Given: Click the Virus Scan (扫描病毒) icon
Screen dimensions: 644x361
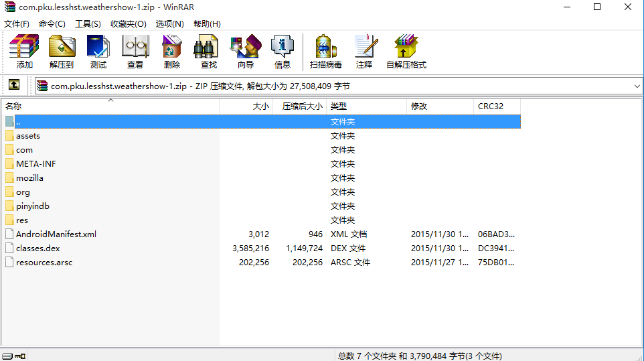Looking at the screenshot, I should [326, 52].
